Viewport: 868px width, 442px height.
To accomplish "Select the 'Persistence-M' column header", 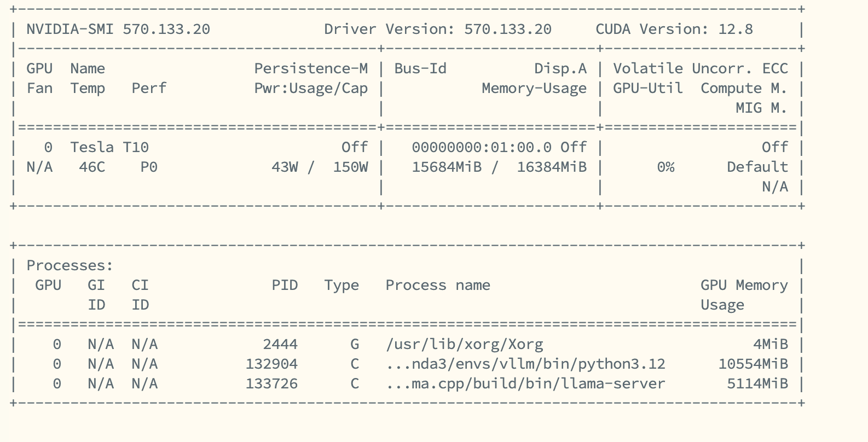I will (311, 68).
